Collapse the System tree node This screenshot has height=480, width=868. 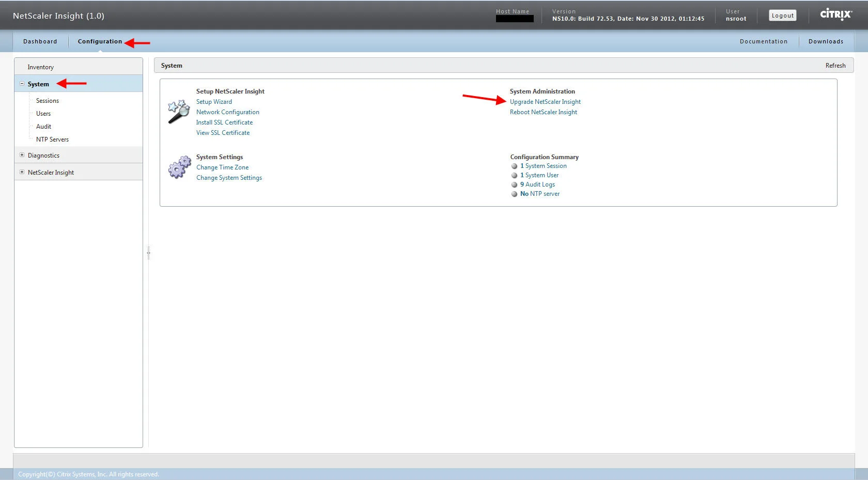(22, 84)
